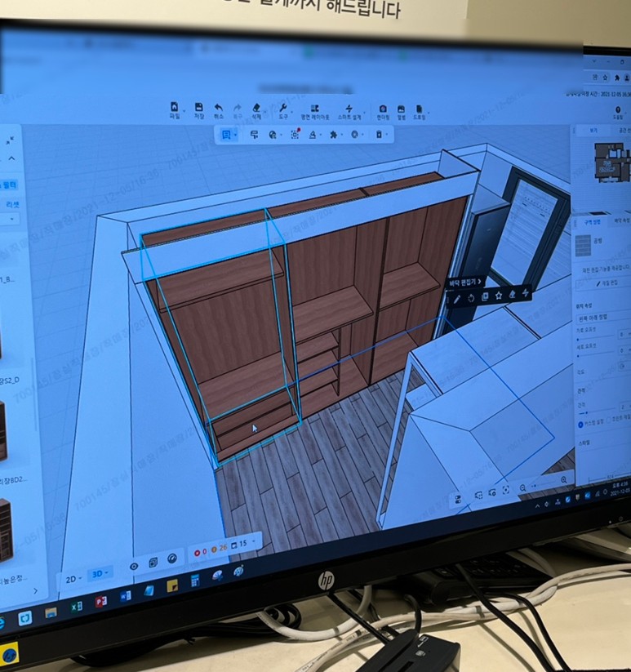Open the 도면 drawing document icon
The height and width of the screenshot is (672, 631).
pos(419,109)
